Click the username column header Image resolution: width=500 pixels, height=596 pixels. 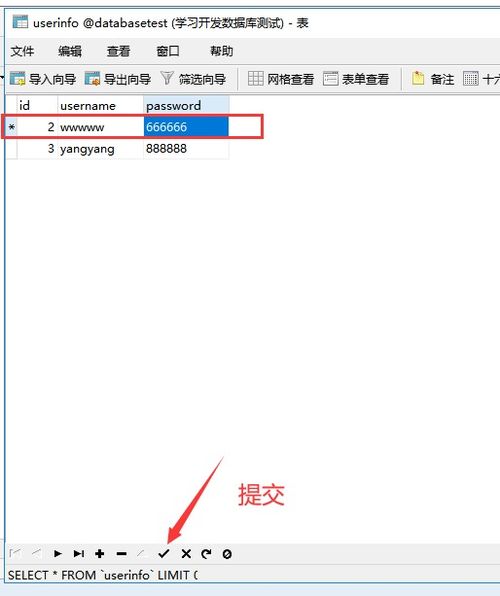coord(100,106)
